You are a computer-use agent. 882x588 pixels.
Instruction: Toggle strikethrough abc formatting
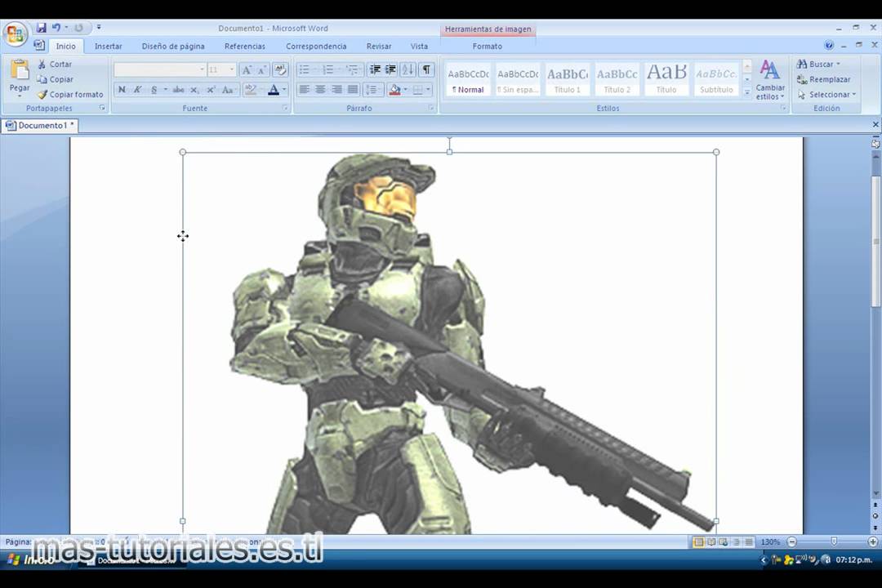(x=178, y=90)
